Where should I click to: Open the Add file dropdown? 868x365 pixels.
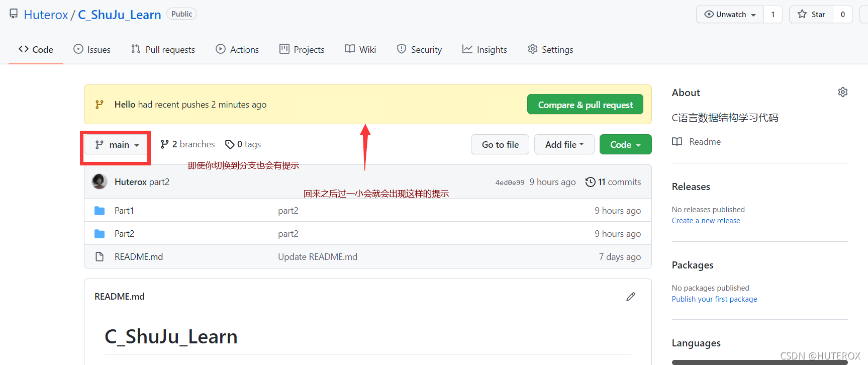point(564,145)
